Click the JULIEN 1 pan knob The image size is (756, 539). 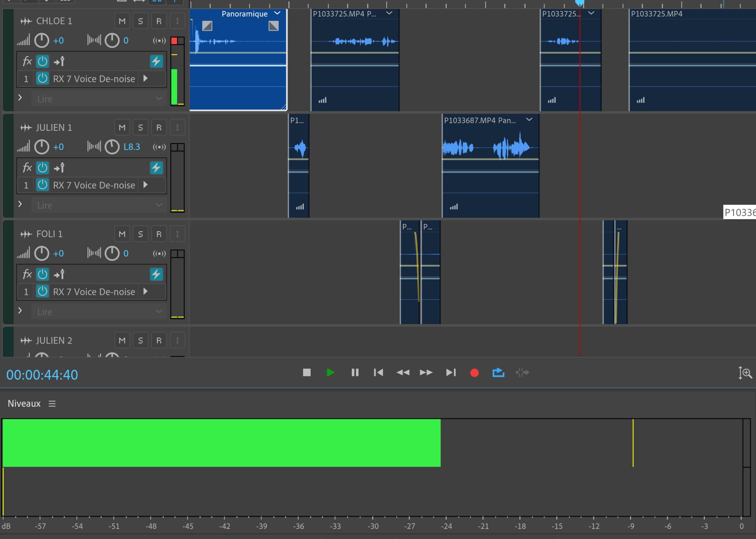(x=112, y=147)
